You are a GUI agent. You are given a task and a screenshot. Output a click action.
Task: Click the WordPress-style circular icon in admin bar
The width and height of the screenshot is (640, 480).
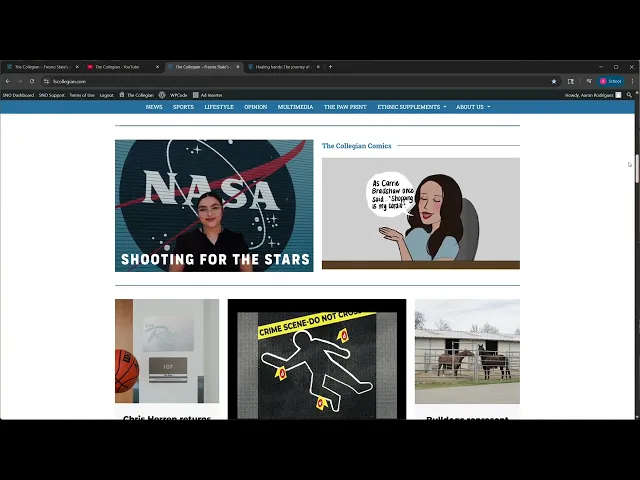click(162, 95)
